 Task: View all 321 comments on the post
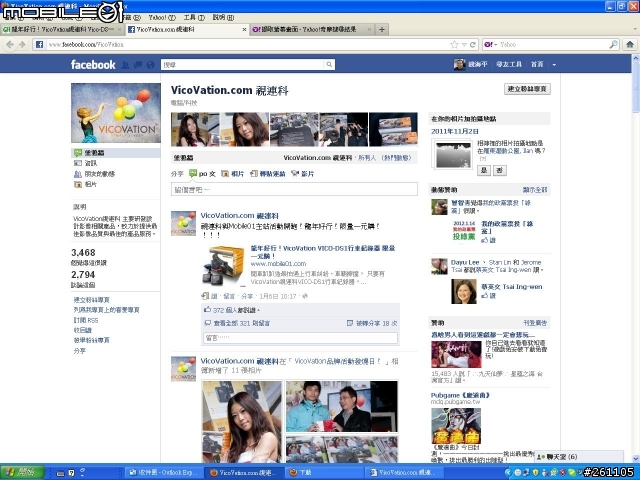tap(242, 323)
